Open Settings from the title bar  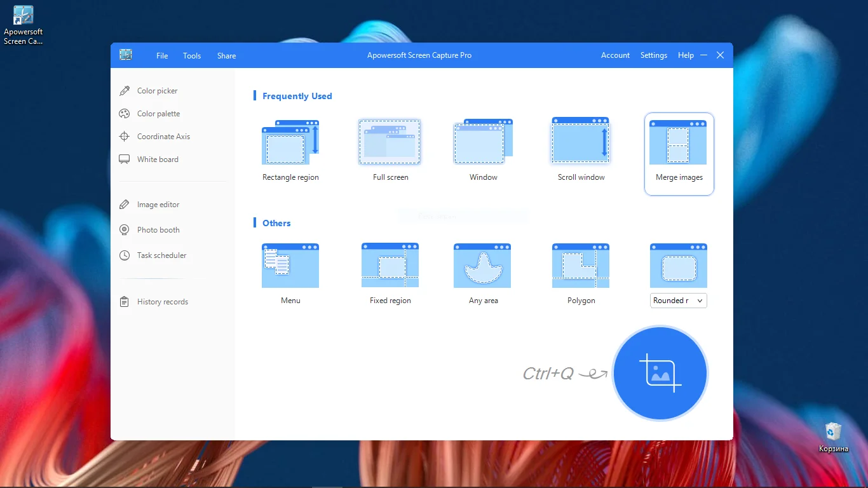(654, 55)
